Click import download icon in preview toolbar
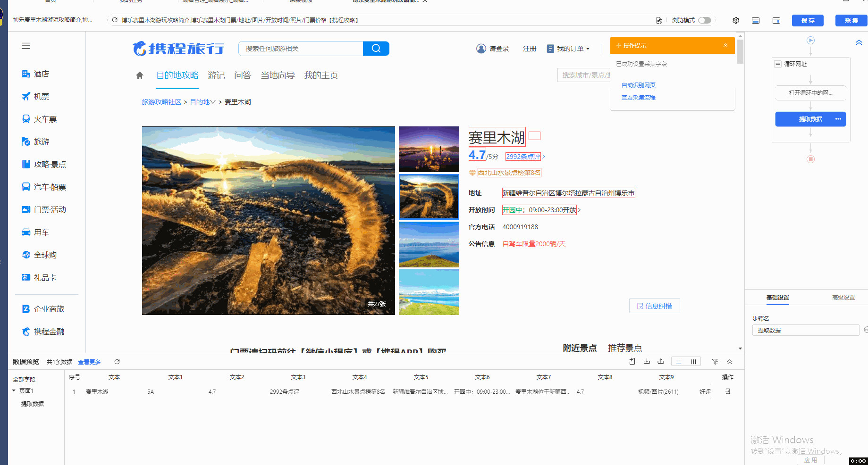868x465 pixels. click(x=647, y=361)
